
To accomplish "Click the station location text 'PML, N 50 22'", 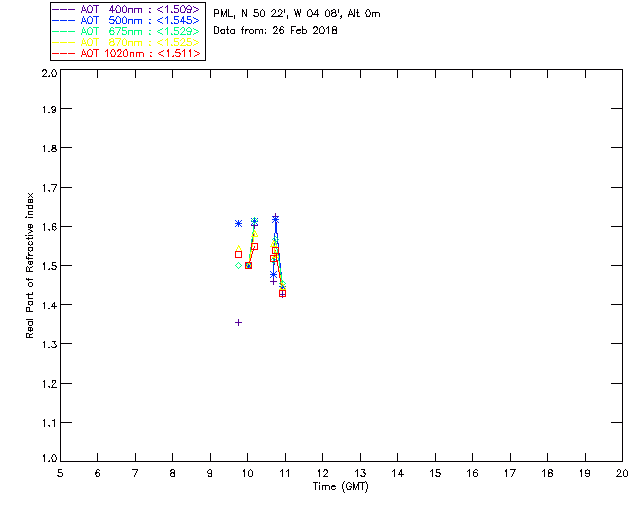I will point(250,14).
